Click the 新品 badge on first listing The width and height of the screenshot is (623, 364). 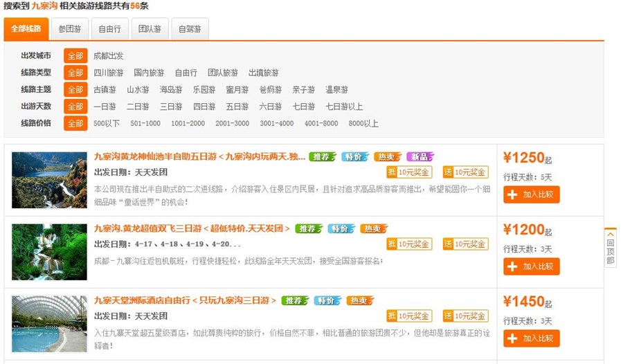click(x=420, y=156)
